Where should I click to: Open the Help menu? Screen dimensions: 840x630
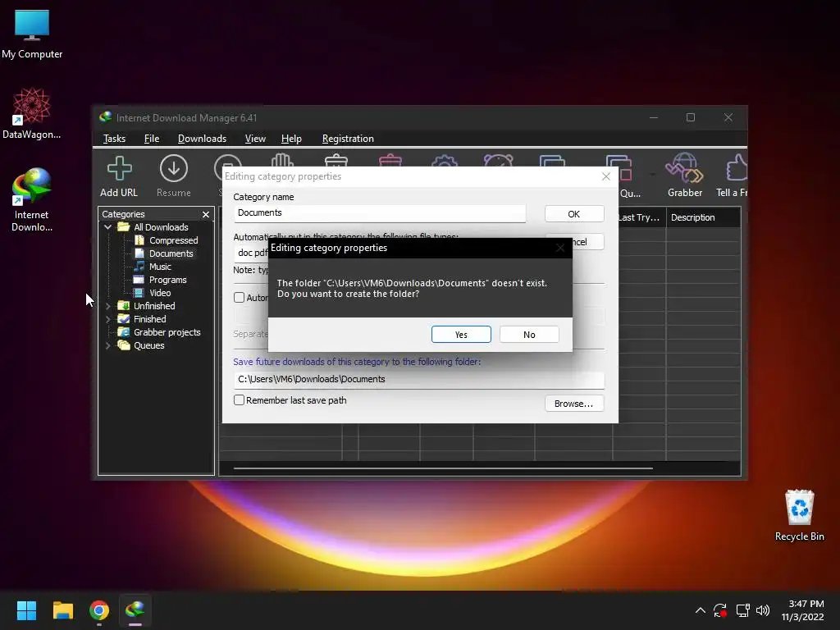coord(291,139)
